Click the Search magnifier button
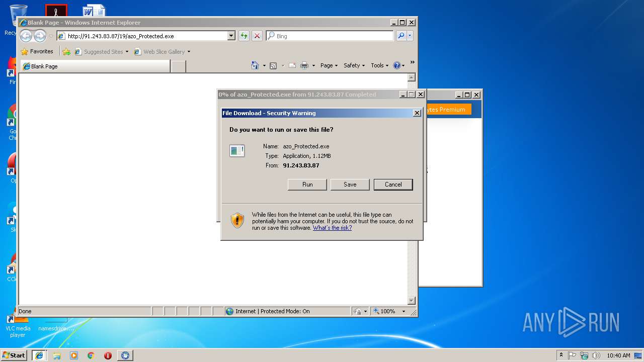The image size is (644, 362). [x=401, y=36]
